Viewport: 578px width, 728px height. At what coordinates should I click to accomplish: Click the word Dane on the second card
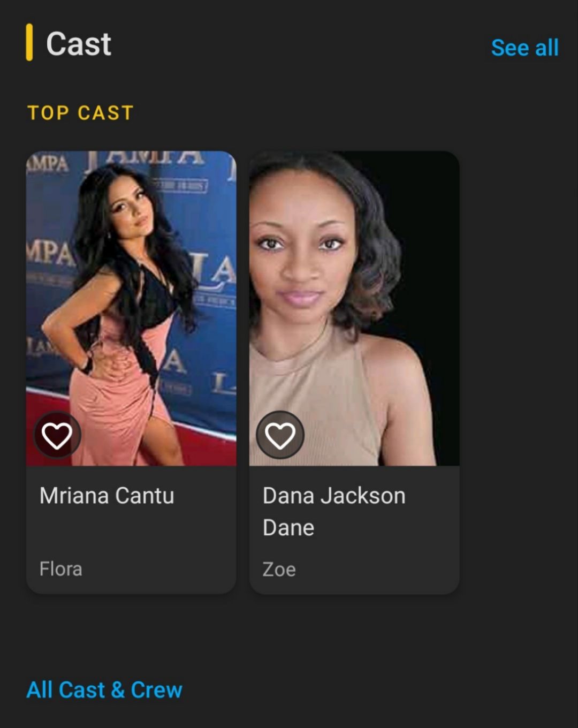pyautogui.click(x=288, y=528)
